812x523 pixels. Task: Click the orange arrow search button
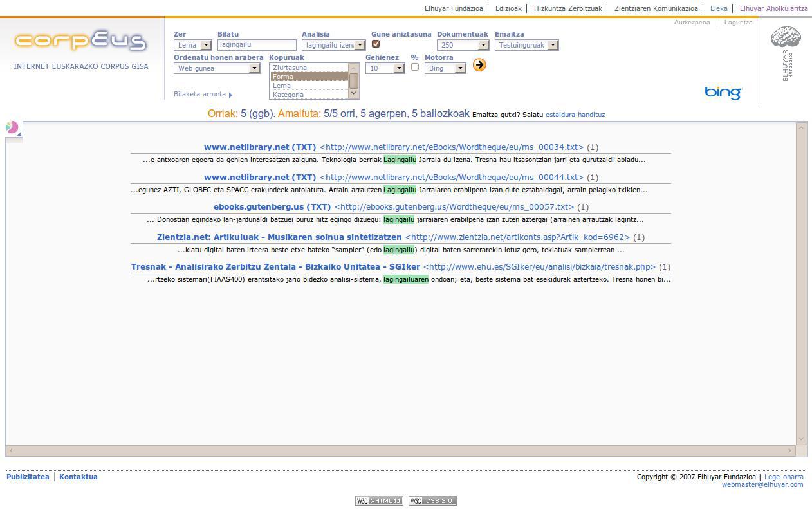click(x=479, y=65)
